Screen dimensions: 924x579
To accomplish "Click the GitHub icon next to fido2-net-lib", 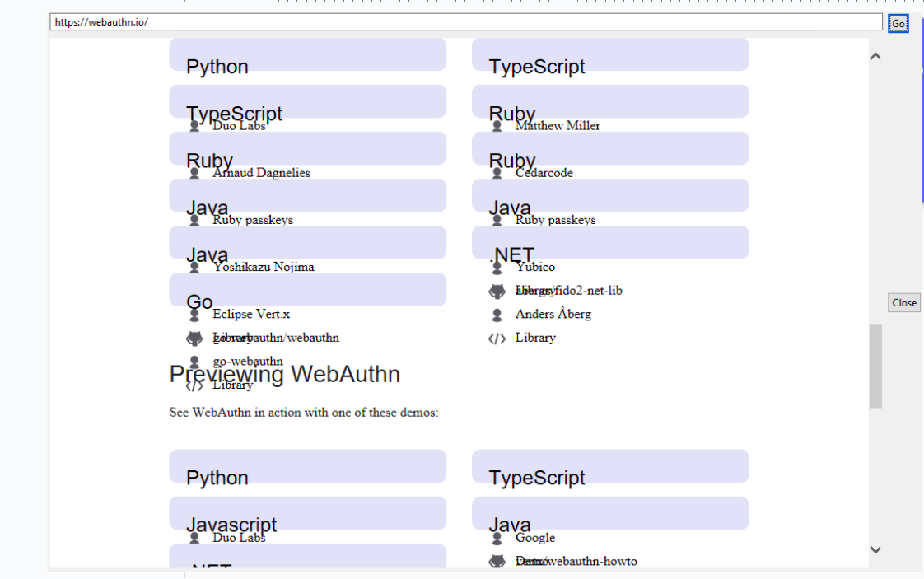I will tap(497, 290).
